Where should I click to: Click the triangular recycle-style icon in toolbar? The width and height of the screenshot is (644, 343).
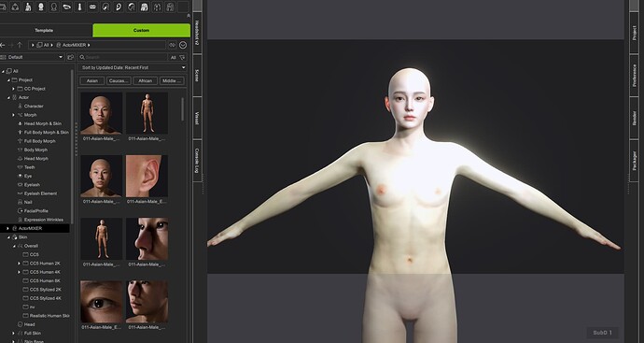15,7
